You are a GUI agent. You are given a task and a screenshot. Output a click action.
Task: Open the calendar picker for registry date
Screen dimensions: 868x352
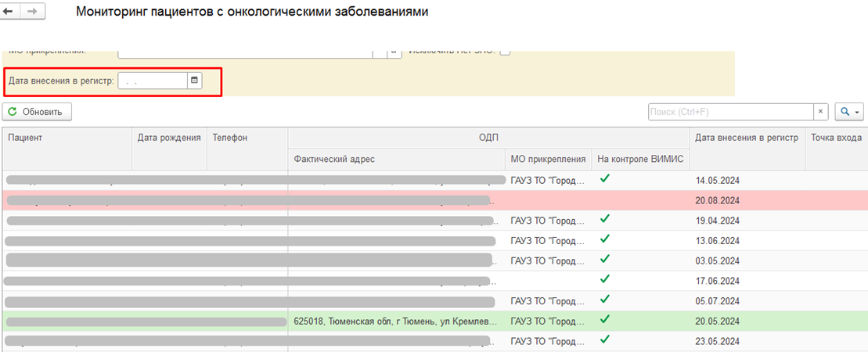tap(195, 80)
